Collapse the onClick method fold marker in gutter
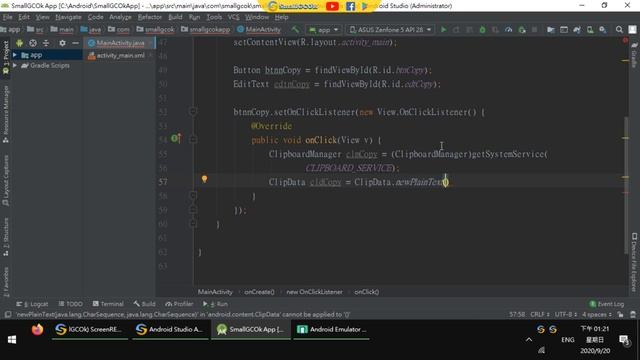The width and height of the screenshot is (640, 360). coord(193,139)
